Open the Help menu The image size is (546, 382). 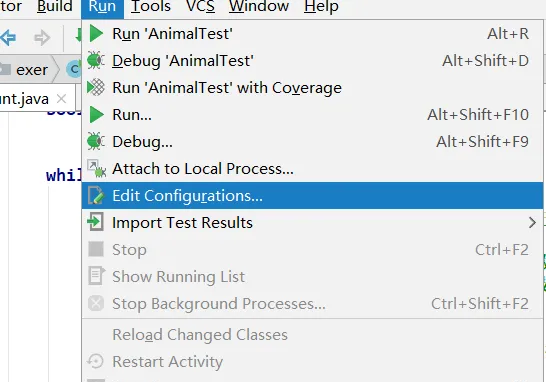point(321,6)
